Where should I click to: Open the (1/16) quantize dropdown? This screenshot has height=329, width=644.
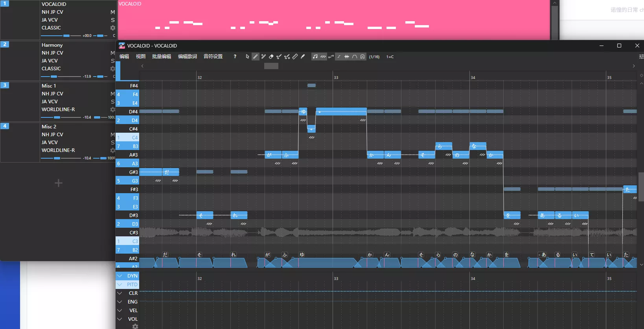374,57
